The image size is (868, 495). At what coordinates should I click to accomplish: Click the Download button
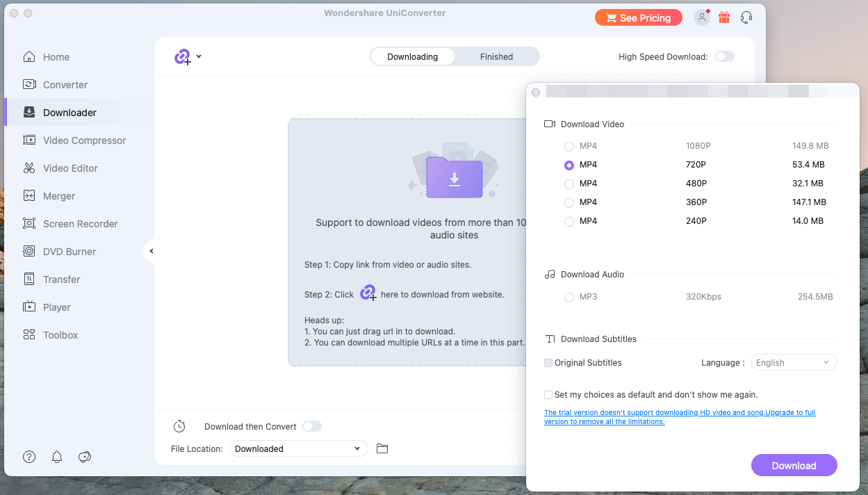tap(794, 466)
